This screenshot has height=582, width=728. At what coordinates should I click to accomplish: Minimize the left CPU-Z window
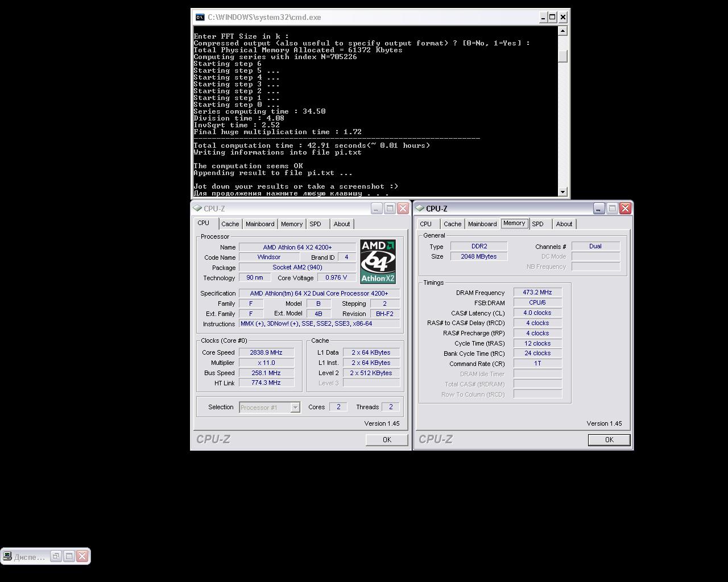click(x=377, y=209)
